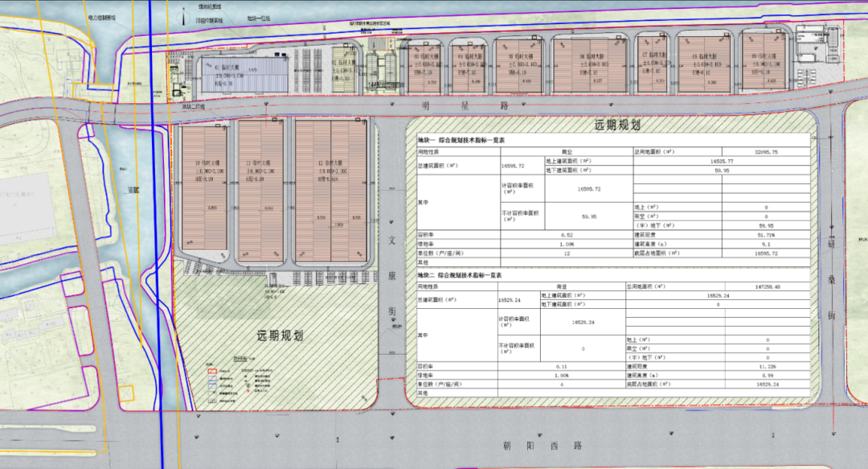
Task: Click the 11.22% building density value
Action: [768, 367]
